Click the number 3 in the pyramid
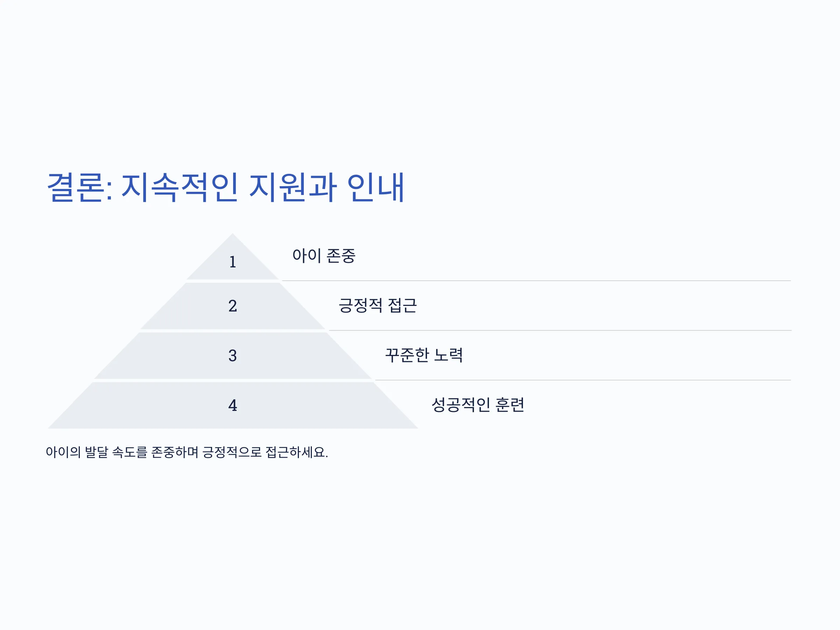840x630 pixels. (x=232, y=356)
